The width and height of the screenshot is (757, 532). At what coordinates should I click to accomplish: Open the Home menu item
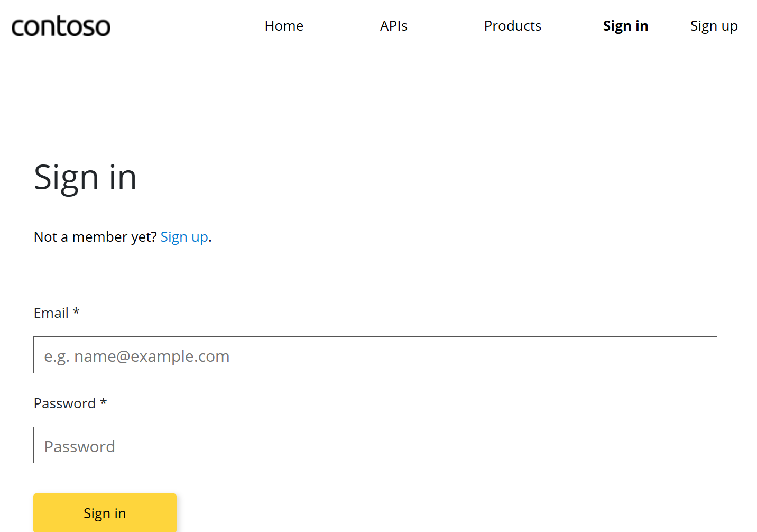click(284, 26)
